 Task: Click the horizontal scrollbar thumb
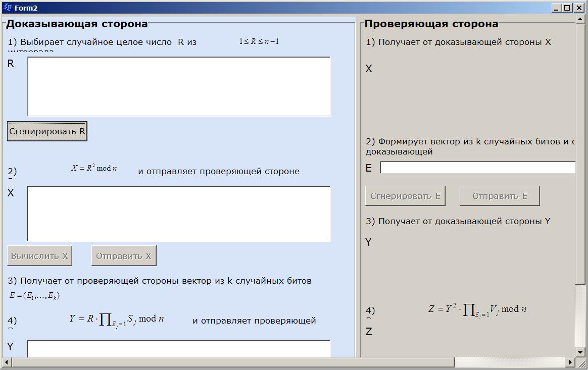click(x=232, y=362)
